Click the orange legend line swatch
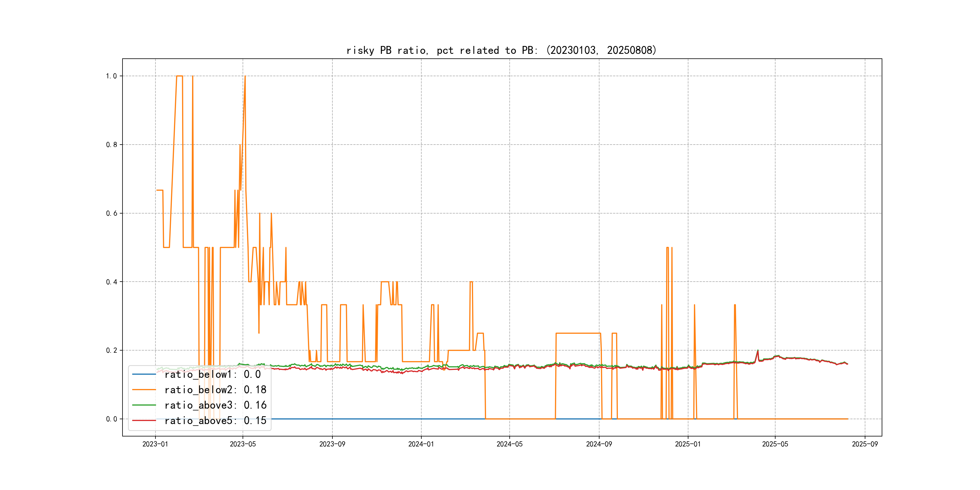This screenshot has width=980, height=490. click(144, 390)
